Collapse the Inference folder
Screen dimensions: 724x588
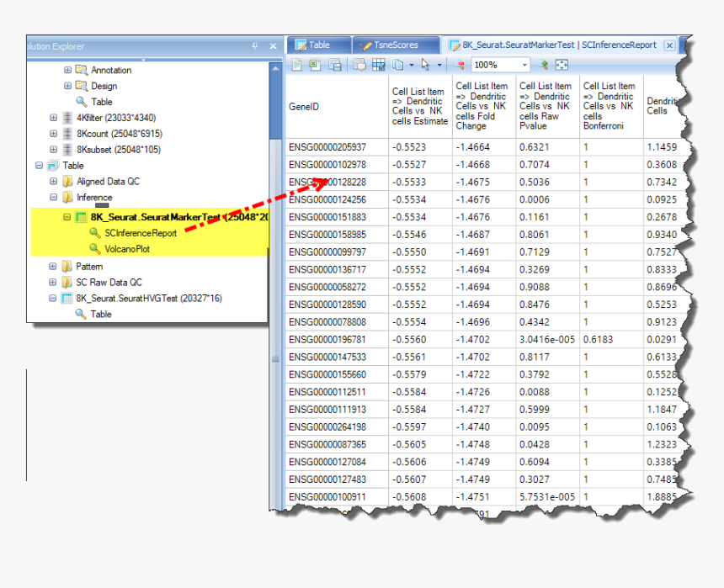(54, 198)
